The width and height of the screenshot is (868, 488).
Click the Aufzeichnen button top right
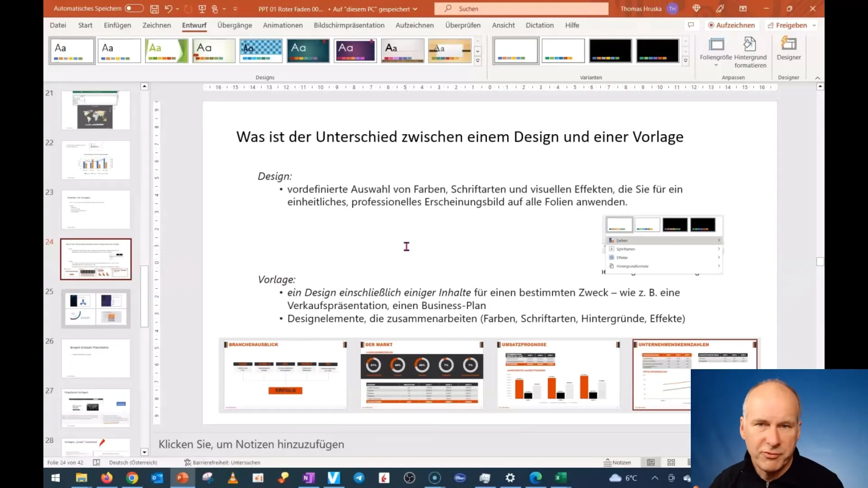tap(730, 25)
